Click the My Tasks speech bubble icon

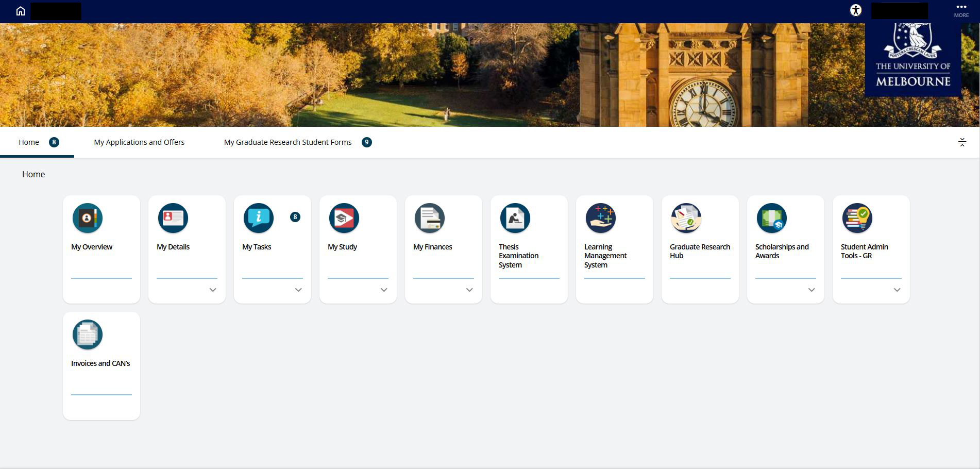pos(259,218)
